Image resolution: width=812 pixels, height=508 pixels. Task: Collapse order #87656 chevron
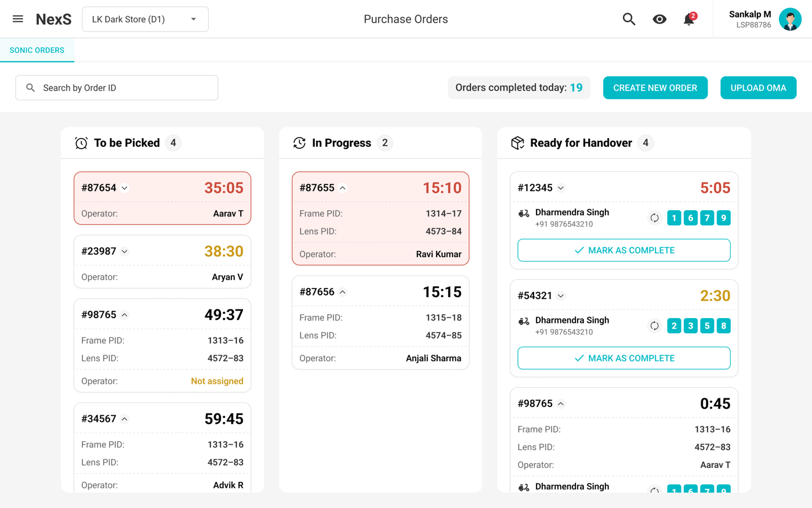[x=343, y=292]
